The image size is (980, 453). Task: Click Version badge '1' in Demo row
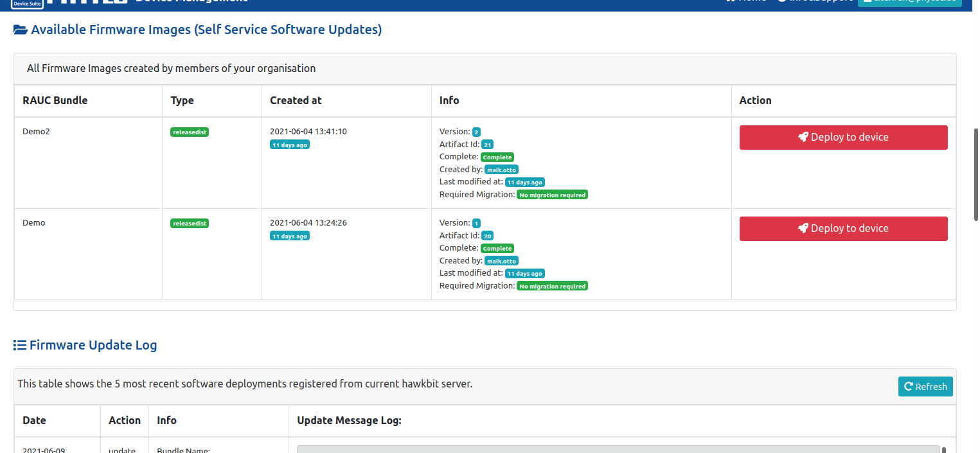click(x=476, y=224)
